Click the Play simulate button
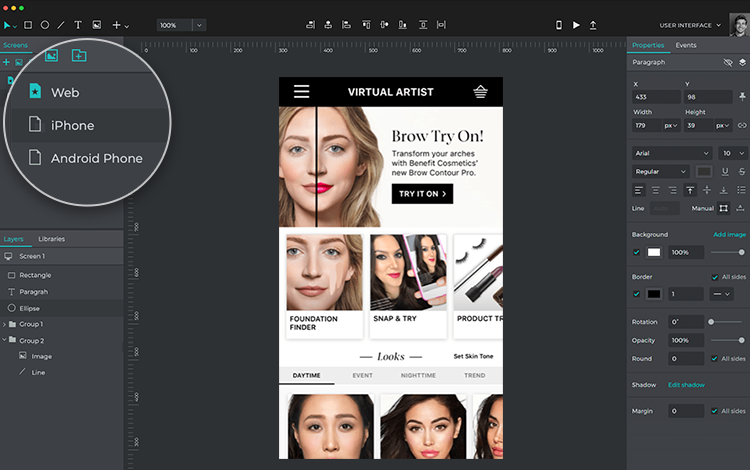This screenshot has width=750, height=470. coord(576,25)
